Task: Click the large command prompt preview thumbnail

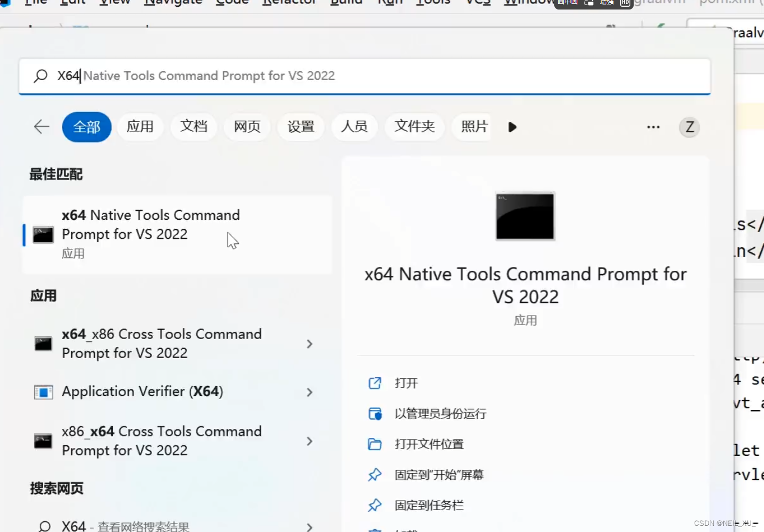Action: (x=525, y=216)
